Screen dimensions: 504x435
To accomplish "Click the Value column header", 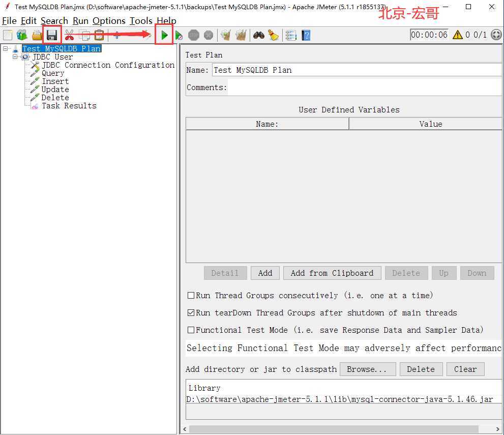I will tap(426, 124).
